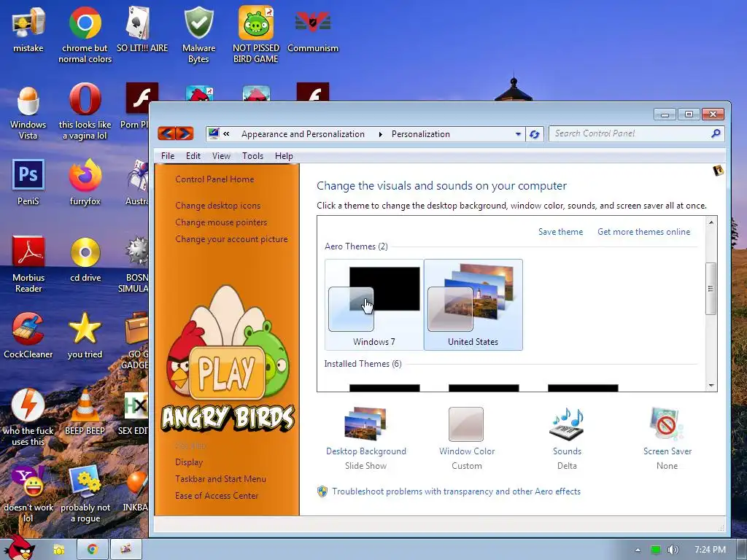This screenshot has width=747, height=560.
Task: Click theme list scroll-up arrow
Action: coord(711,222)
